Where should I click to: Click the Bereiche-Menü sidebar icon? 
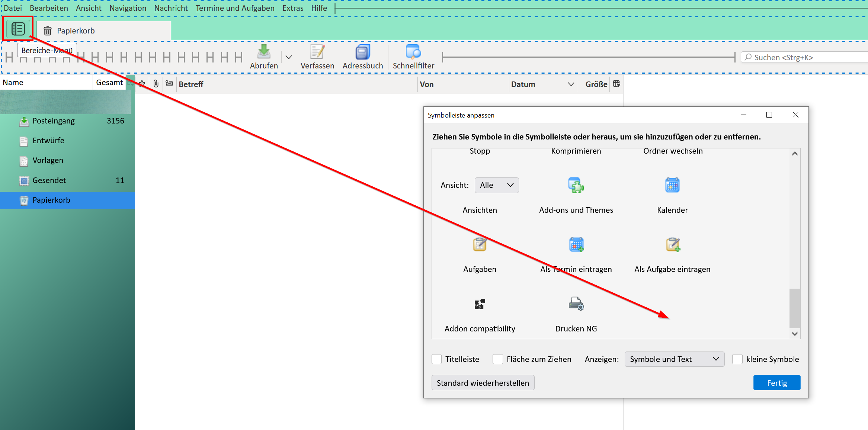coord(18,29)
